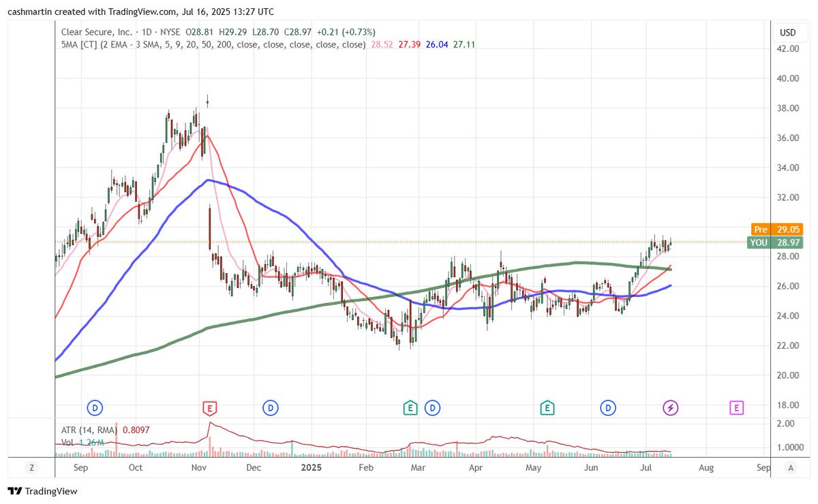Open the purple upcoming E earnings marker in August
This screenshot has width=818, height=504.
736,408
